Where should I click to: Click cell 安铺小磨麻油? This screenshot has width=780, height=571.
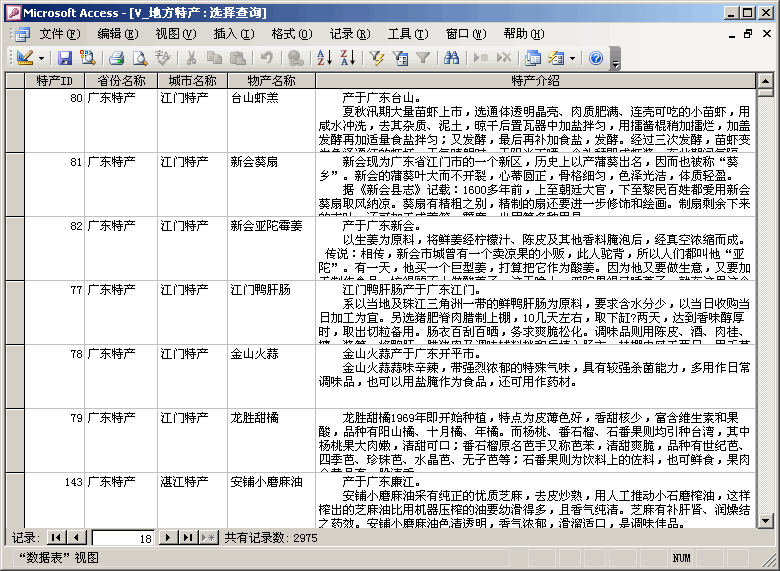tap(272, 500)
